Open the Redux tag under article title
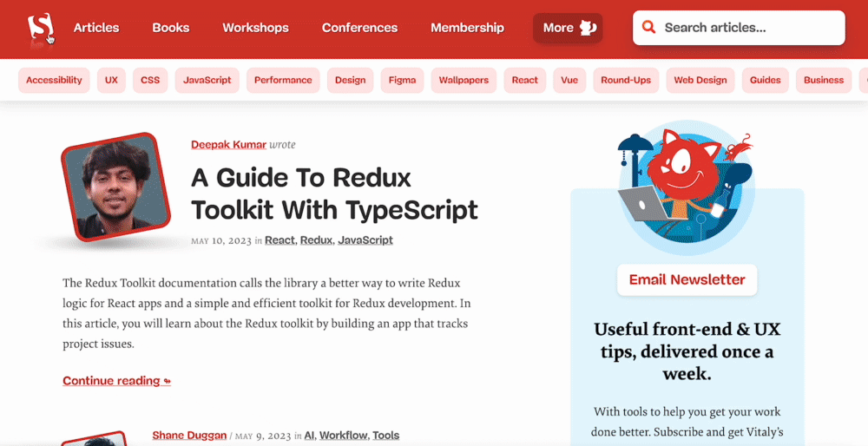Screen dimensions: 868x446 click(316, 240)
